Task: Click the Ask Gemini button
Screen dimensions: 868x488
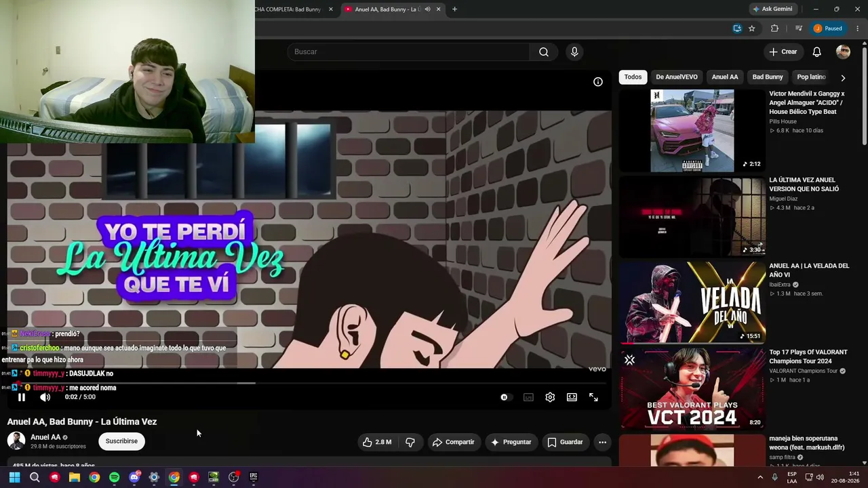Action: (772, 9)
